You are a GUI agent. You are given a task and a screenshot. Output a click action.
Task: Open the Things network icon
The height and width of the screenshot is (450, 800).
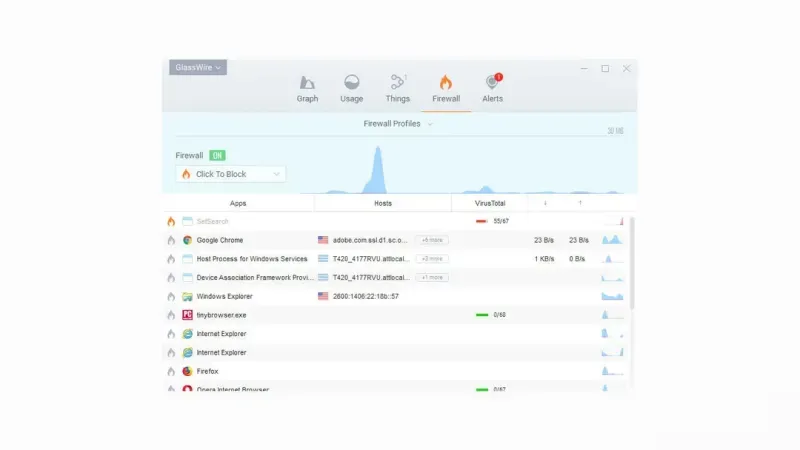397,82
